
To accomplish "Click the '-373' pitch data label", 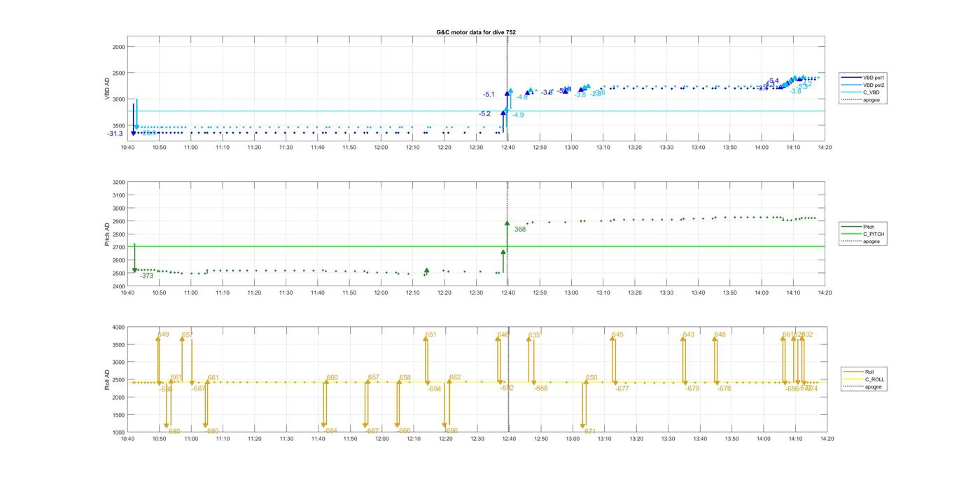I will tap(146, 276).
